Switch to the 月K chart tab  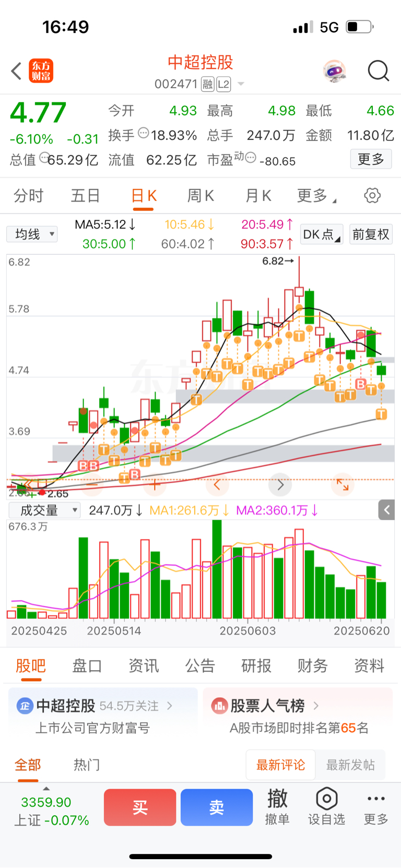tap(258, 196)
